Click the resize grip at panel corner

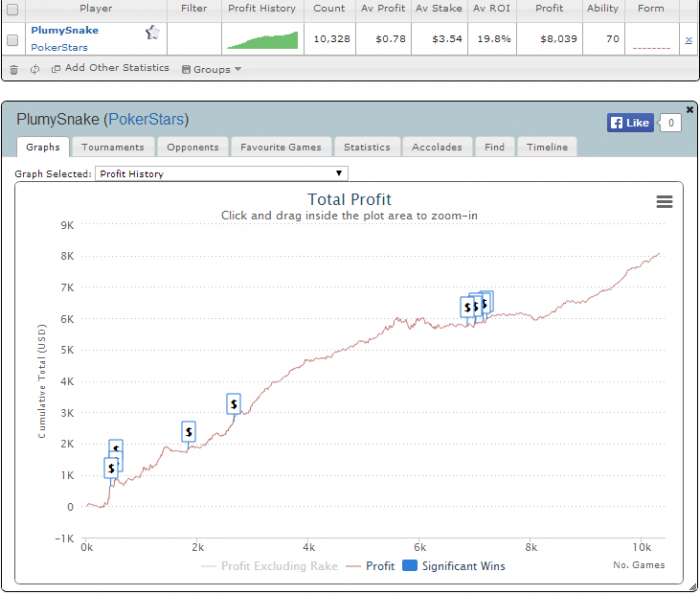(692, 588)
